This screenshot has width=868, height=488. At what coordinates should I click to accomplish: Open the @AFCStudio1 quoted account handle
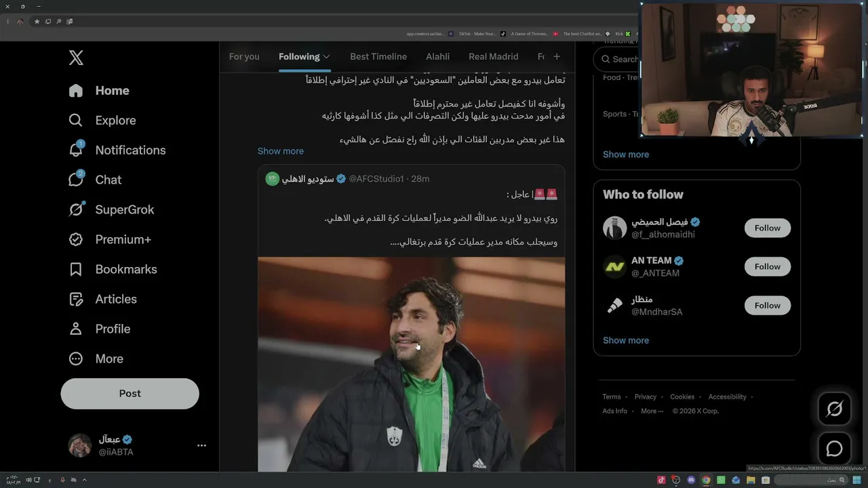pyautogui.click(x=376, y=179)
